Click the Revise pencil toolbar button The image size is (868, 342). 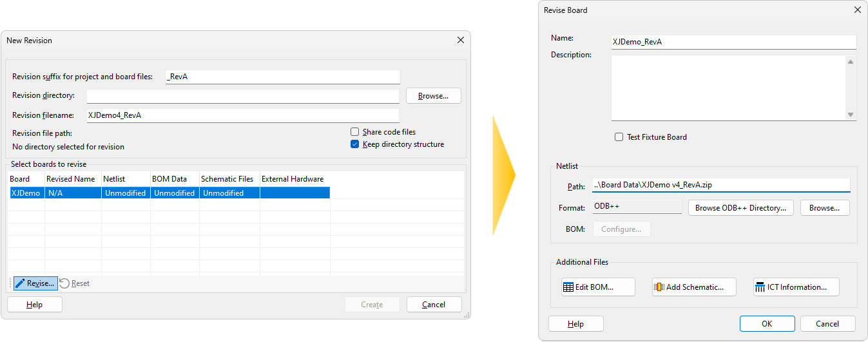tap(35, 283)
